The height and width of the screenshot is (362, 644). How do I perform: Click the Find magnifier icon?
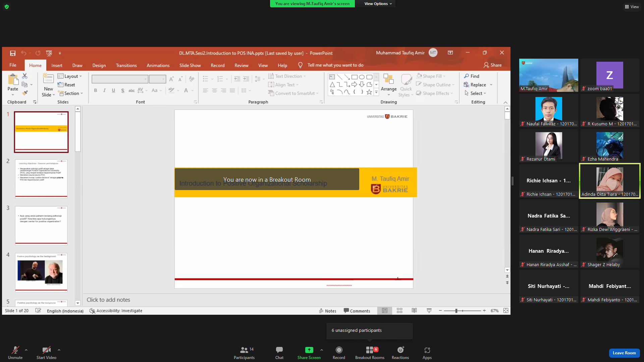click(467, 76)
